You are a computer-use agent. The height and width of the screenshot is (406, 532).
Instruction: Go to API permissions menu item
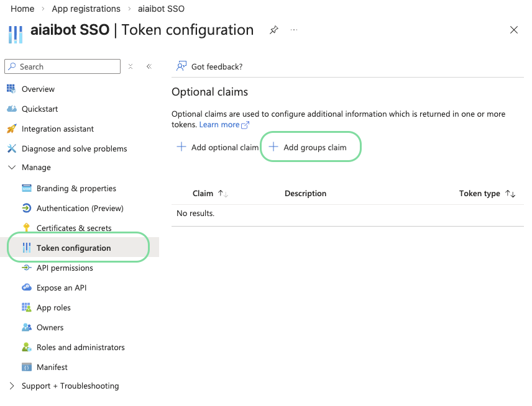pyautogui.click(x=65, y=268)
